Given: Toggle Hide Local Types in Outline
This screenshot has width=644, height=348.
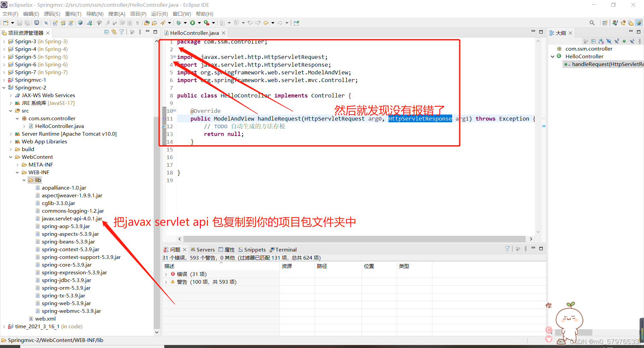Looking at the screenshot, I should pyautogui.click(x=632, y=41).
